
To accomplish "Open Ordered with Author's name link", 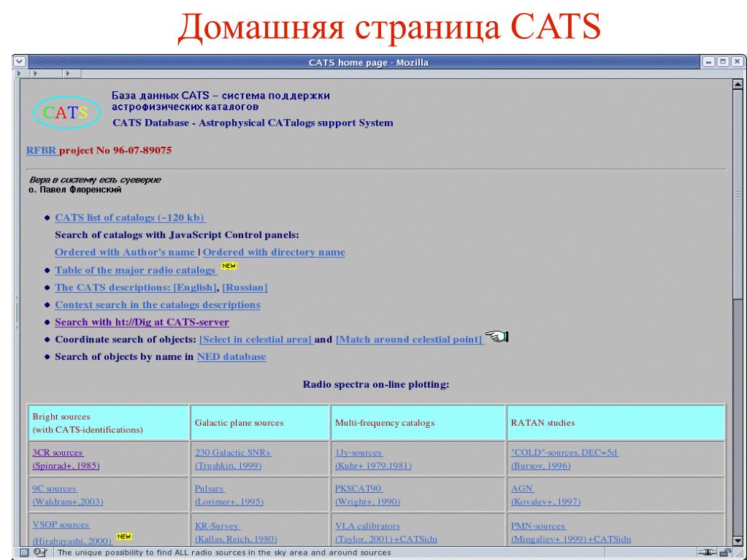I will [125, 253].
